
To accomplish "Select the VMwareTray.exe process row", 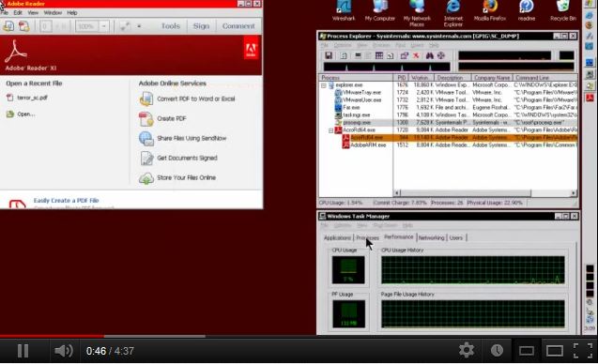I will coord(448,93).
